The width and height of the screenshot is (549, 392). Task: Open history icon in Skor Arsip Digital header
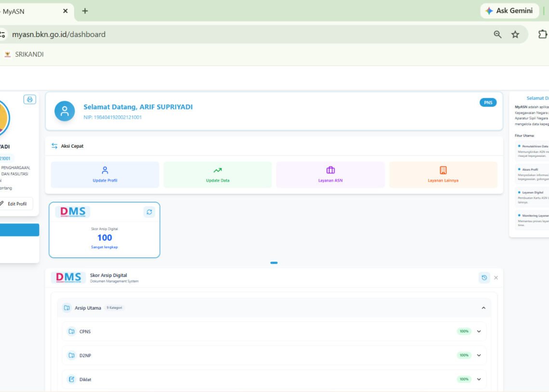pos(484,278)
